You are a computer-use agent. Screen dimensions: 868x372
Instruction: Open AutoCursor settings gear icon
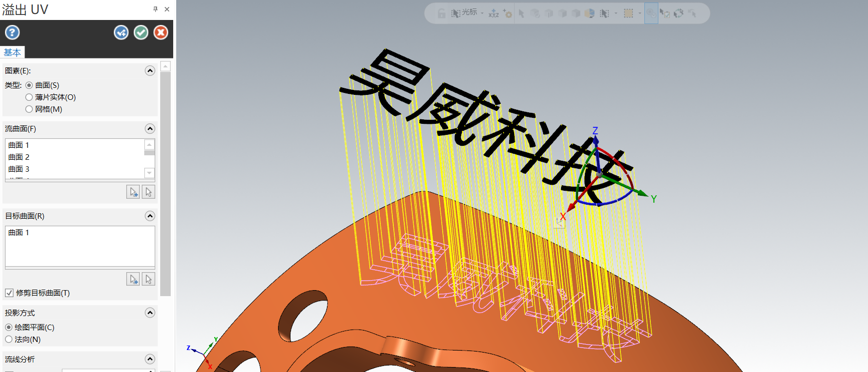pos(508,13)
